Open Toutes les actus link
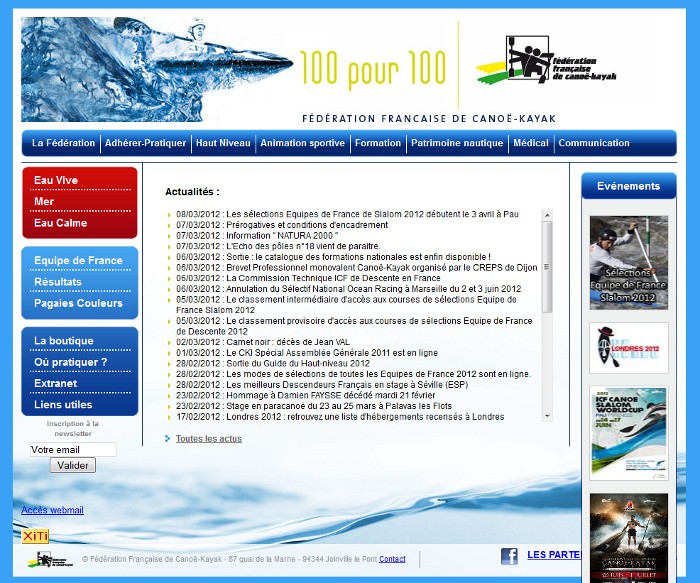 pos(209,439)
